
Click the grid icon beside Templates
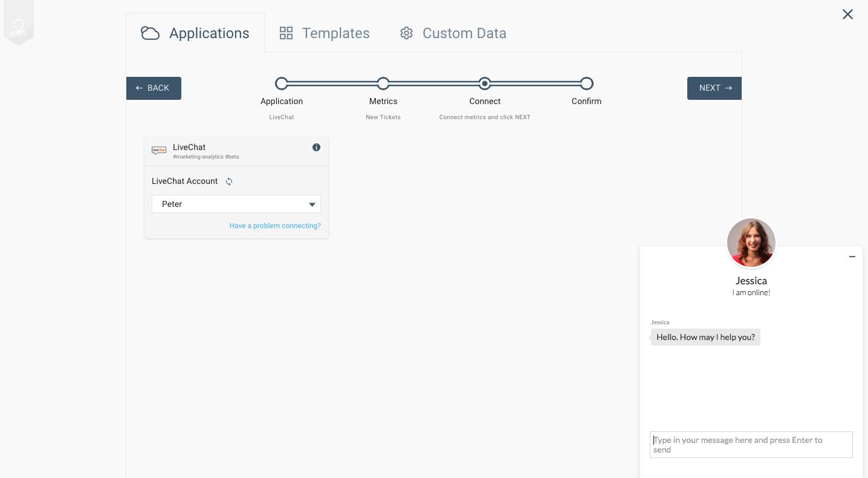[x=286, y=33]
